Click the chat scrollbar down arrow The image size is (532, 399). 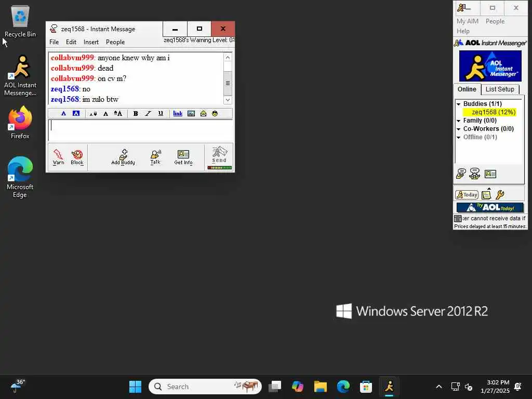point(228,100)
